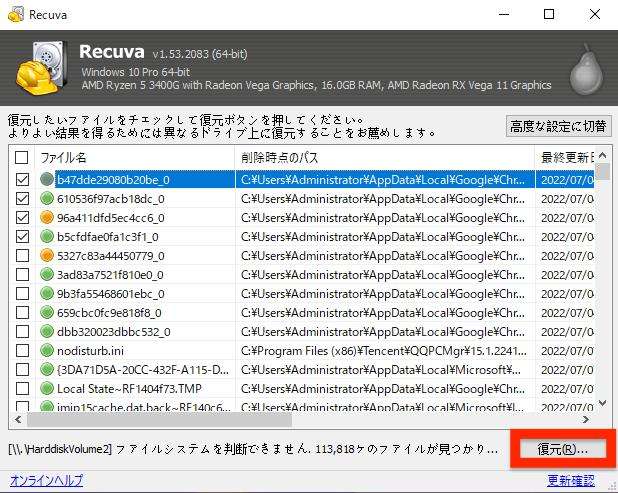Click green status dot of 9b3fa55468601ebc_0
This screenshot has height=493, width=618.
[47, 294]
